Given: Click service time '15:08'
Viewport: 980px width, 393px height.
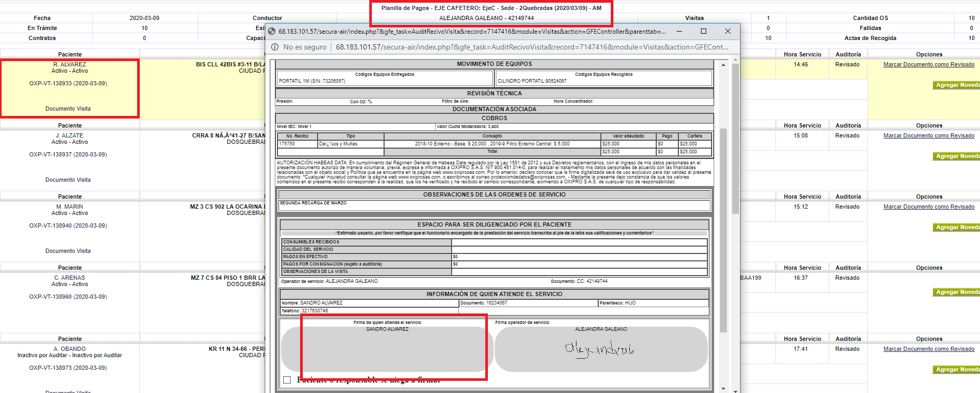Looking at the screenshot, I should pyautogui.click(x=801, y=135).
